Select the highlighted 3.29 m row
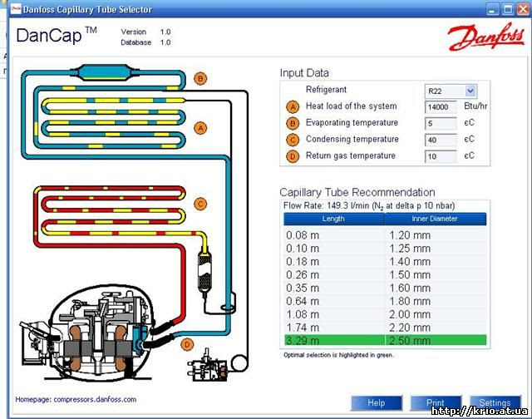 tap(385, 340)
